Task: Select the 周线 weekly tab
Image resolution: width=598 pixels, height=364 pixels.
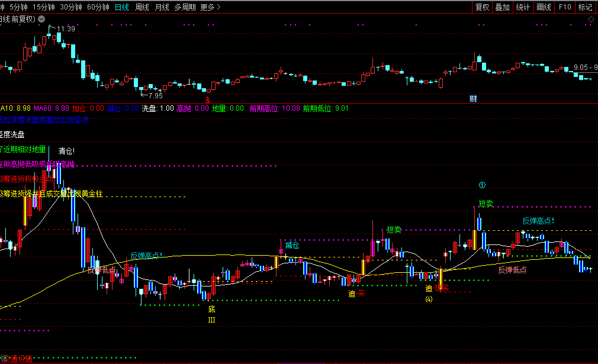Action: (142, 7)
